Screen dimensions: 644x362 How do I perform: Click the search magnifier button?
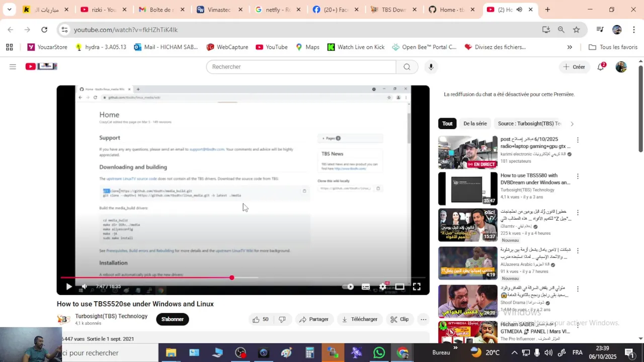coord(407,67)
